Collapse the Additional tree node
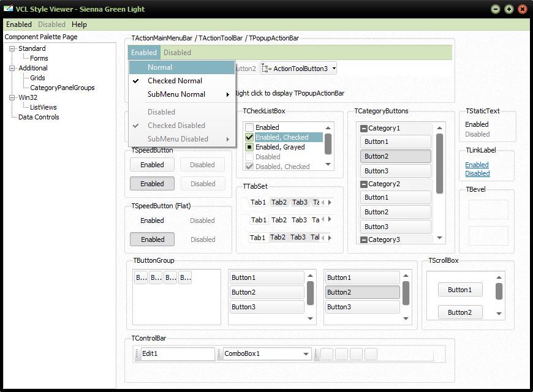The width and height of the screenshot is (533, 392). click(12, 69)
